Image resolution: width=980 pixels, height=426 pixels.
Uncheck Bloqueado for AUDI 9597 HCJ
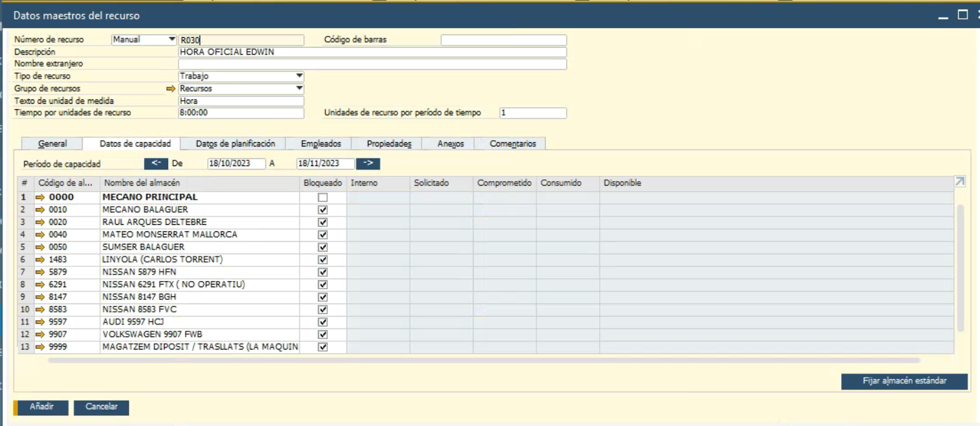pyautogui.click(x=323, y=322)
